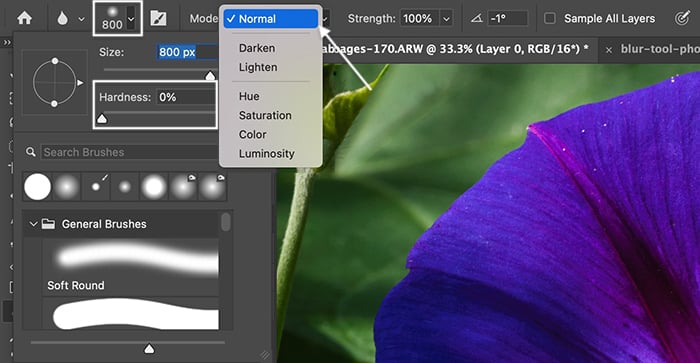The height and width of the screenshot is (363, 700).
Task: Click inside the Search Brushes field
Action: [x=129, y=152]
